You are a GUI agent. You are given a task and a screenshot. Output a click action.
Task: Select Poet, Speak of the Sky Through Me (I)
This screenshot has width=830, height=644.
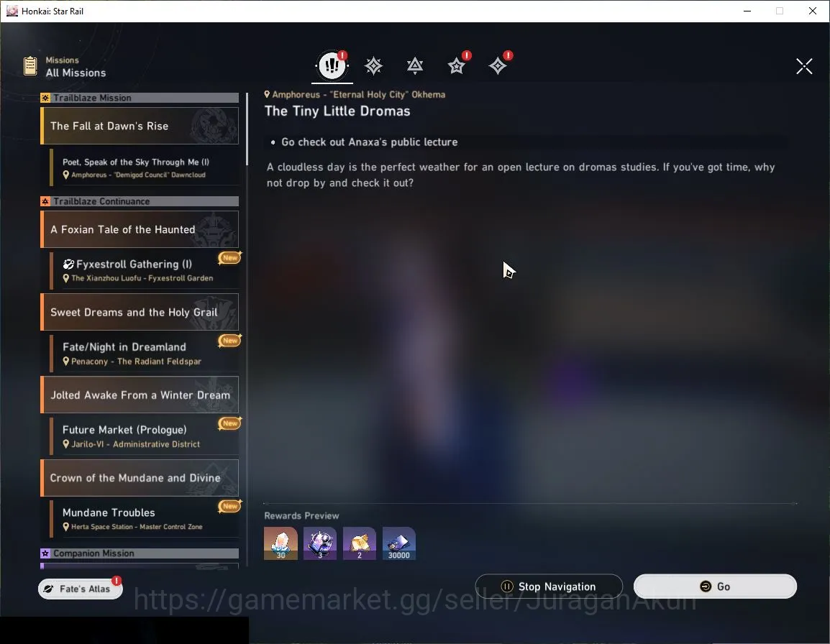(145, 167)
